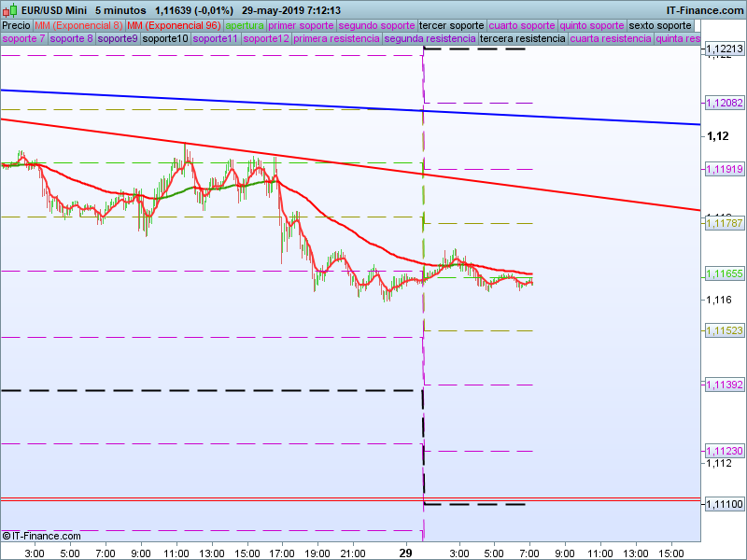This screenshot has width=747, height=560.
Task: Click the soporte 7 legend entry
Action: (23, 39)
